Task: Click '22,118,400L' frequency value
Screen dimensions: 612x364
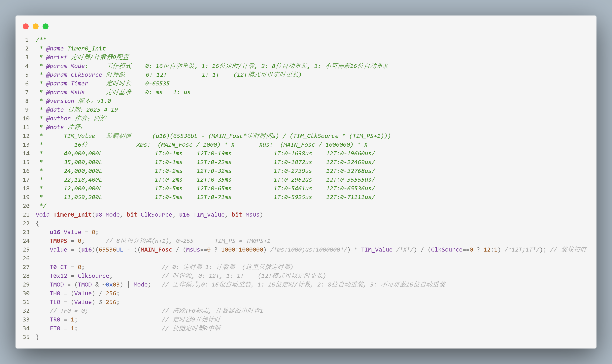Action: click(x=83, y=180)
